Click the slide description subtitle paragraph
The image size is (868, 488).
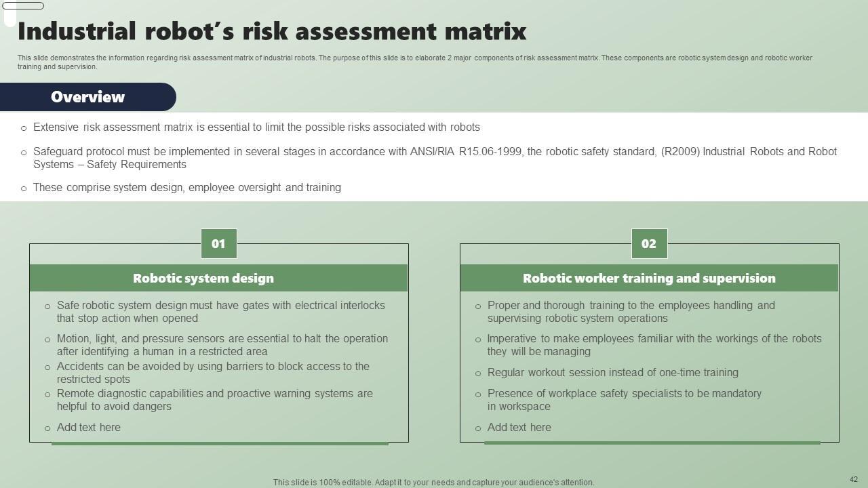[414, 62]
